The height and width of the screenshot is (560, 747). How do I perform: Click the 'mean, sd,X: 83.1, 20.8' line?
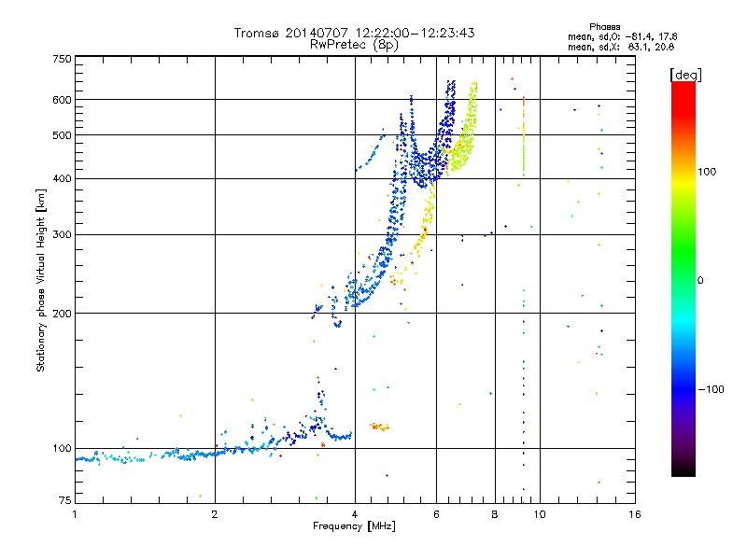[621, 47]
